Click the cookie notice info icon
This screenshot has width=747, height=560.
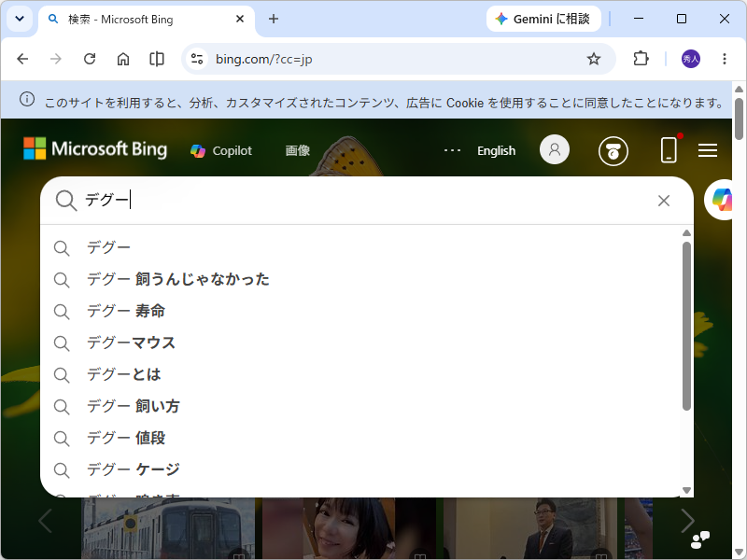coord(27,100)
